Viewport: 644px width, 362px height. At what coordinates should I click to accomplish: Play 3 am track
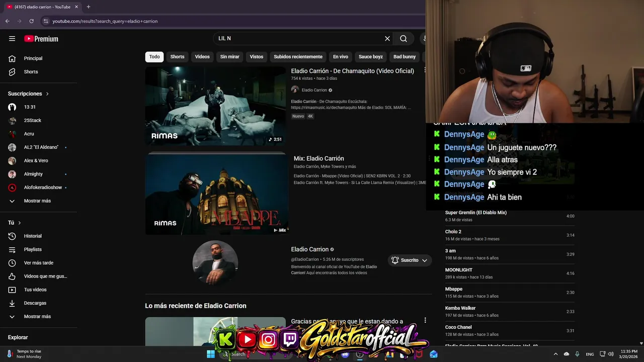(510, 254)
